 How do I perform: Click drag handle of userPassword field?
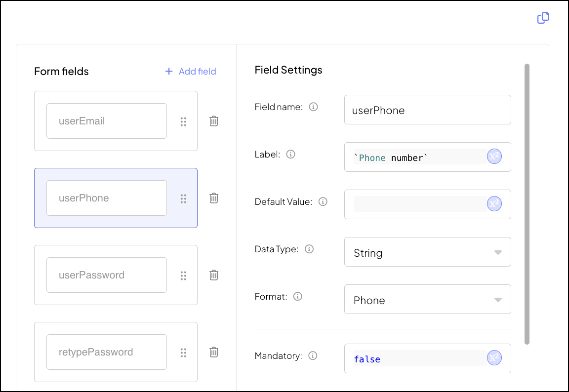coord(183,275)
